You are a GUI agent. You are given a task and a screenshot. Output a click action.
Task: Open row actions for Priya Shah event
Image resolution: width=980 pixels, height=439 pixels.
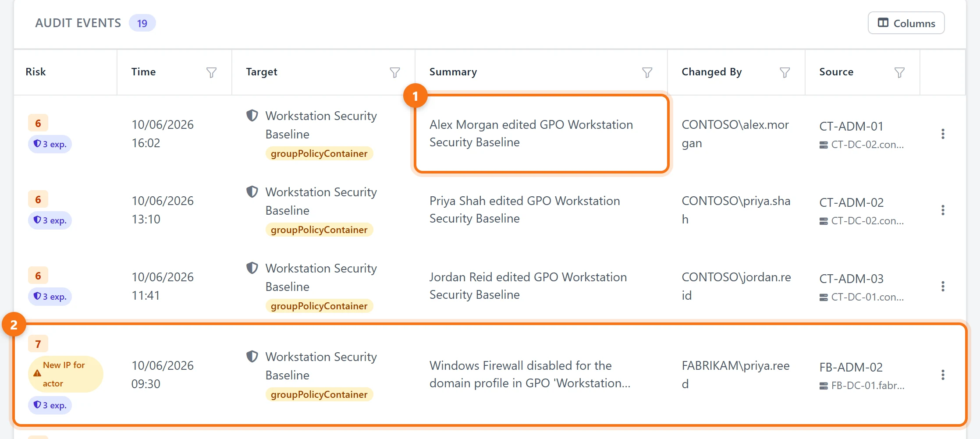coord(943,210)
